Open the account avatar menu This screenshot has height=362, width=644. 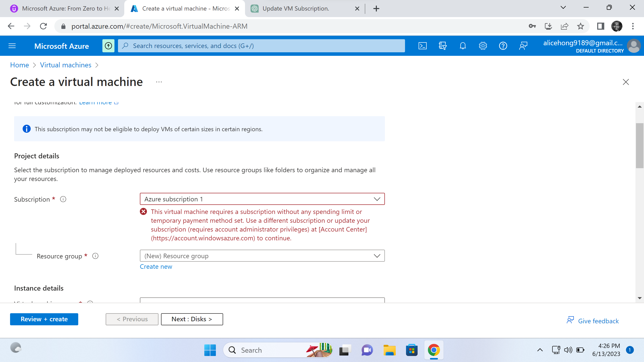(634, 46)
